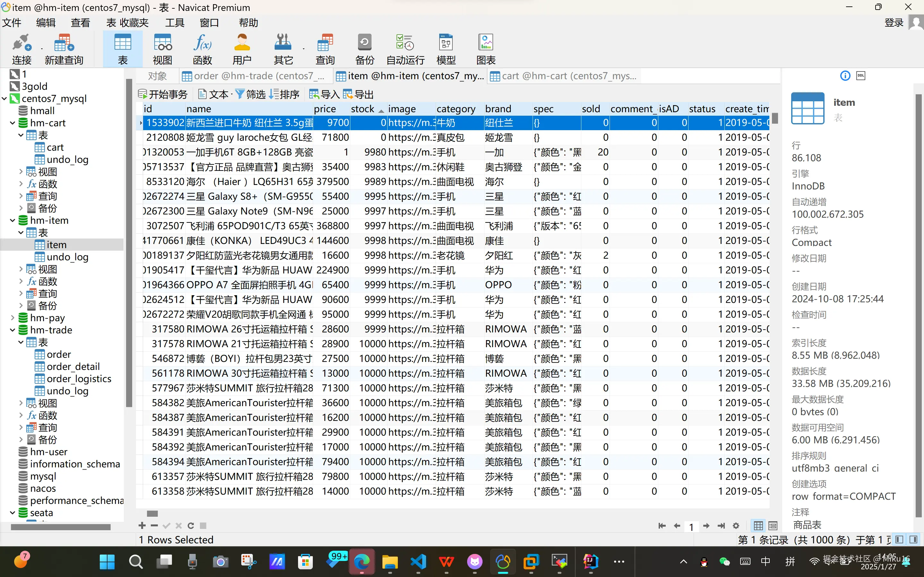Click refresh icon below the data grid

coord(191,526)
